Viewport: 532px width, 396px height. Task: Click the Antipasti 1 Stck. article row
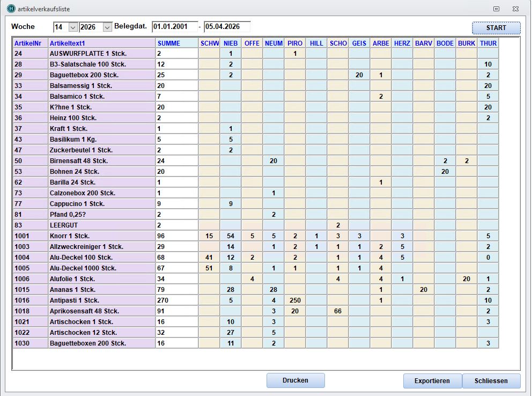101,300
